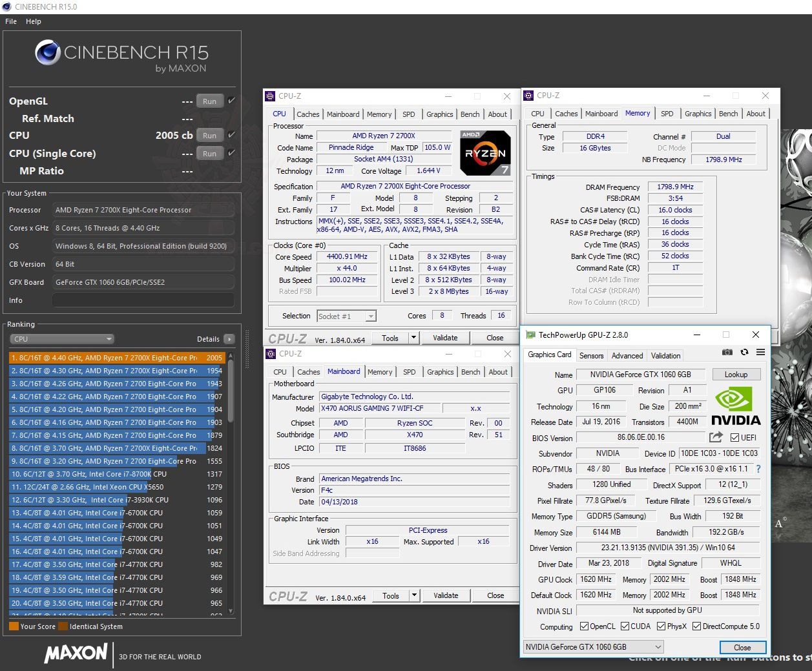Select SPD tab in CPU-Z Memory window
812x671 pixels.
[667, 114]
